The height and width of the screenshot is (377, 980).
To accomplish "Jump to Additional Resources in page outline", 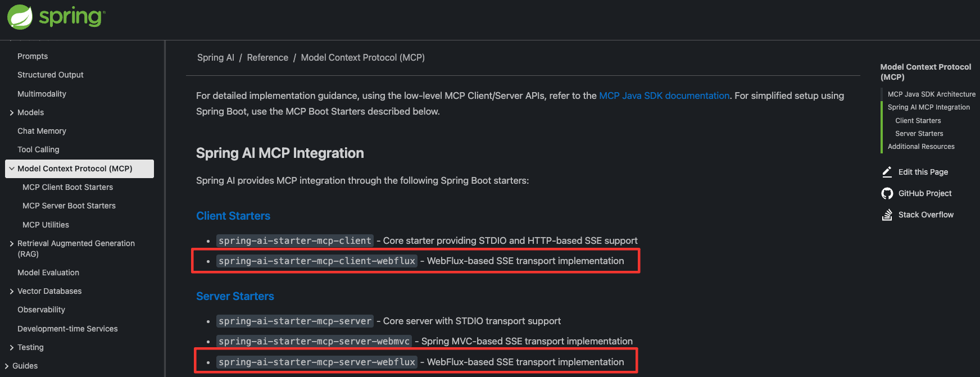I will pyautogui.click(x=921, y=147).
